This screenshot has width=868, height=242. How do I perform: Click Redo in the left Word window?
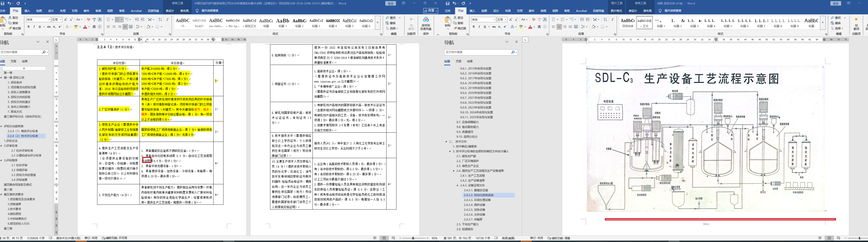click(x=18, y=3)
